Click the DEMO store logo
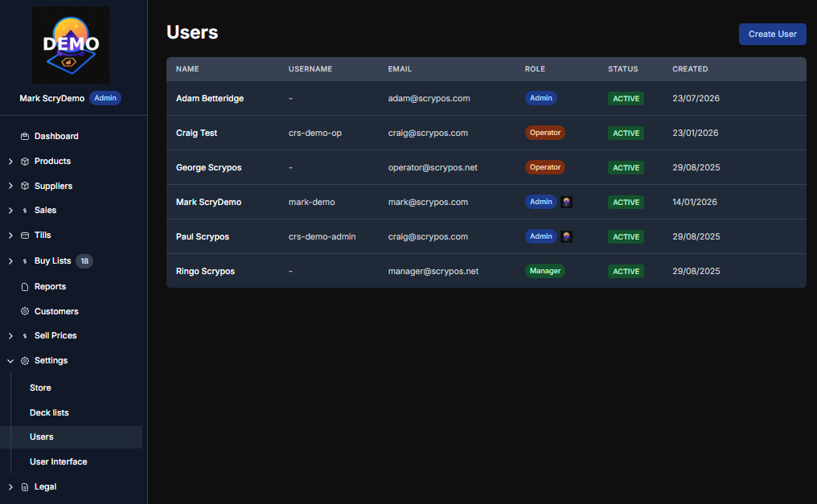 point(71,45)
